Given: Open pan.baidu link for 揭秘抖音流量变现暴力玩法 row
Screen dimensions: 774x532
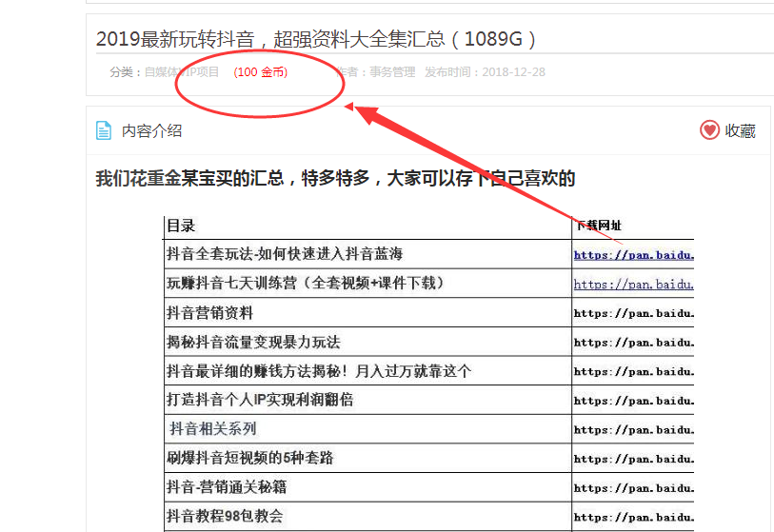Looking at the screenshot, I should point(634,343).
